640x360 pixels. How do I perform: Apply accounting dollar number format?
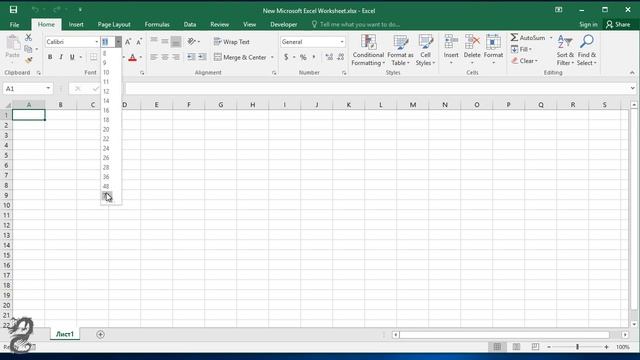tap(286, 57)
